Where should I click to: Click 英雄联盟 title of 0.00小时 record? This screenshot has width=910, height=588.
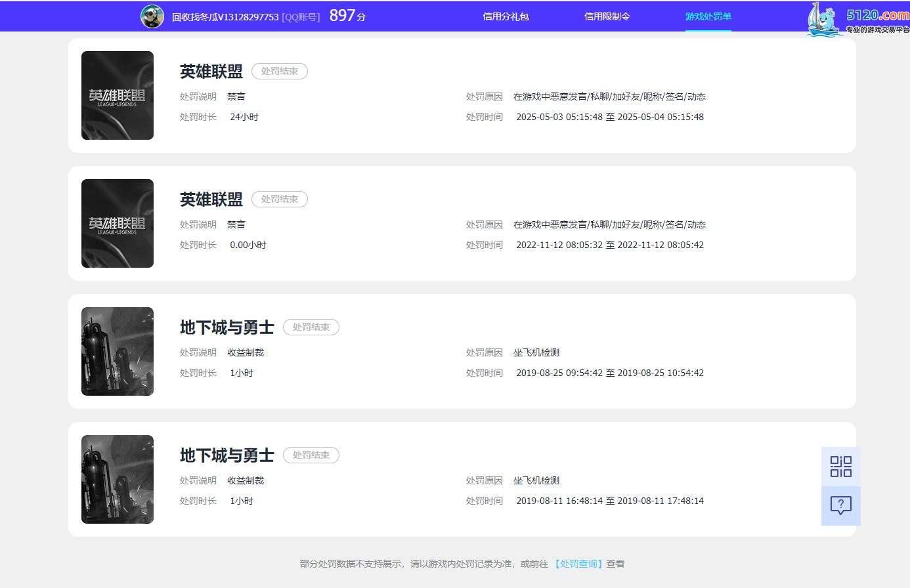(x=211, y=199)
